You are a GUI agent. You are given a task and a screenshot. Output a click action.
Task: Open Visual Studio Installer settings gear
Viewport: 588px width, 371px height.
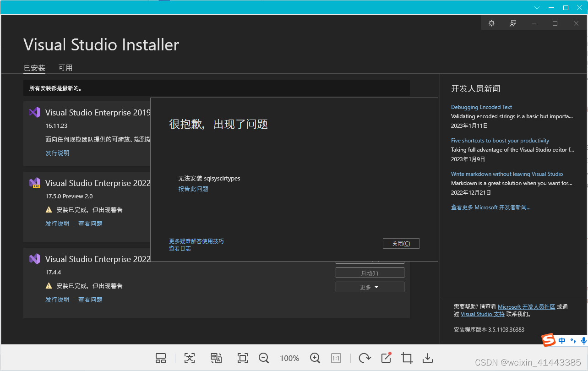point(491,23)
